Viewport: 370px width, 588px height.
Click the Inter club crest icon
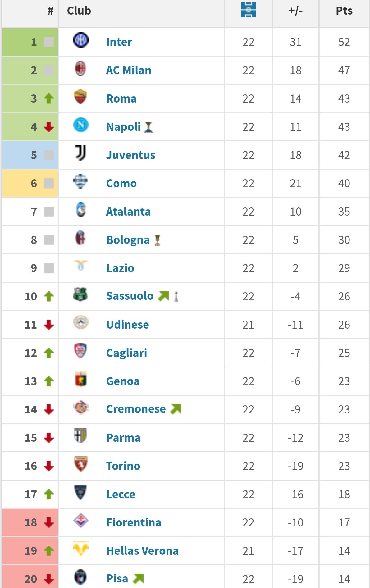coord(81,40)
